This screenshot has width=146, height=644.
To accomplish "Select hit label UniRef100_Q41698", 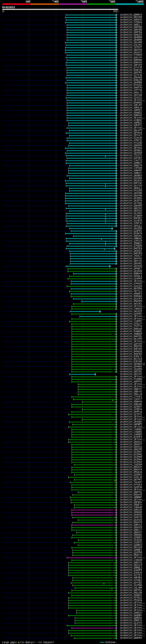I will (131, 42).
